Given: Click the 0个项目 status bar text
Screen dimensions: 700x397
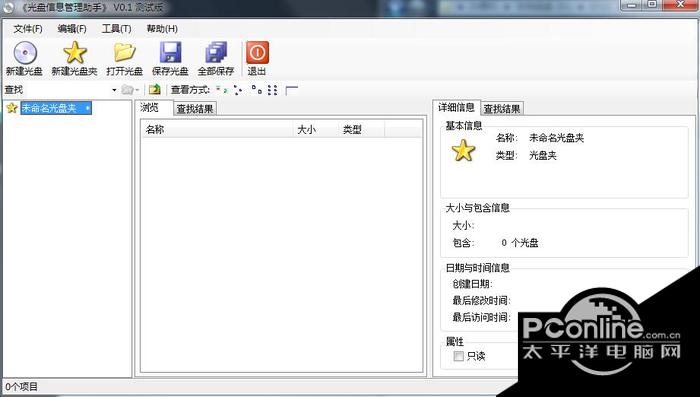Looking at the screenshot, I should click(x=21, y=387).
